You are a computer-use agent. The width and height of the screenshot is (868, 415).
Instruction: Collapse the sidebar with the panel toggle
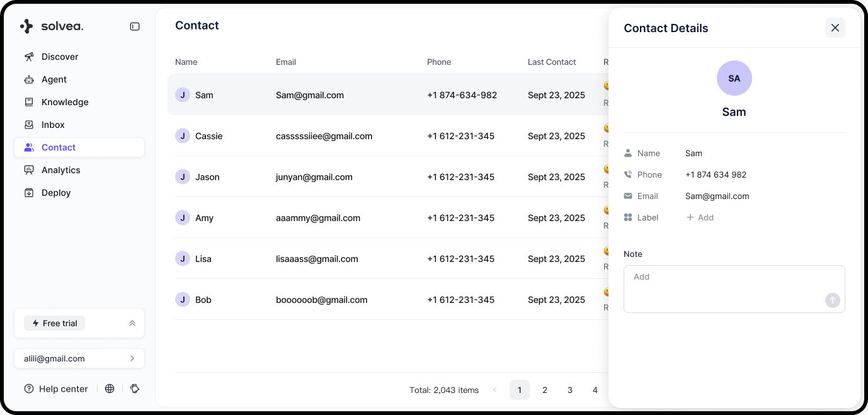tap(134, 26)
